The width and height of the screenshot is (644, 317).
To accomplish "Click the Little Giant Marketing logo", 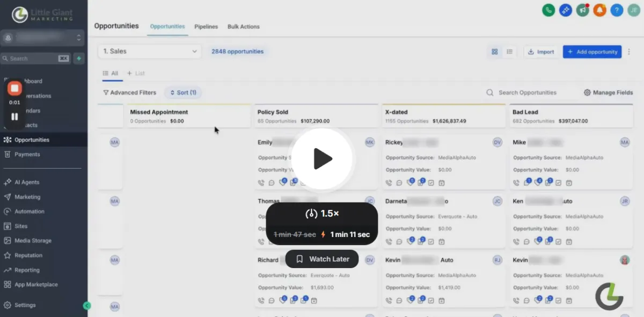I will (42, 15).
